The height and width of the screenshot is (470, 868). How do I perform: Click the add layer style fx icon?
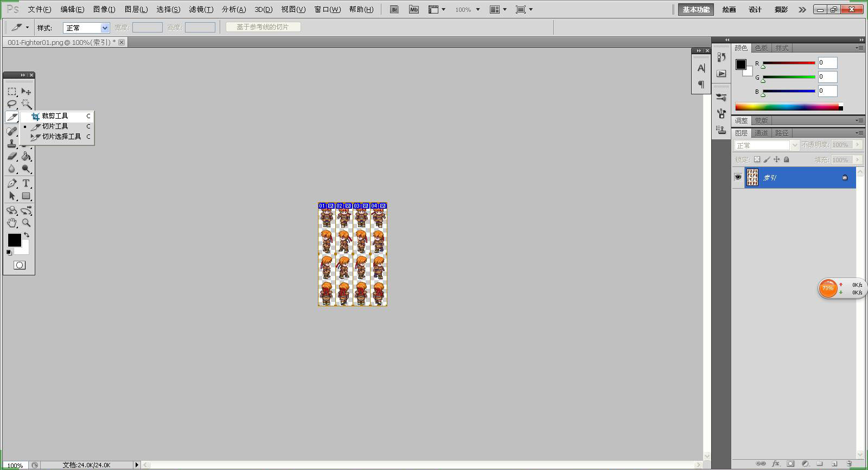pyautogui.click(x=776, y=463)
